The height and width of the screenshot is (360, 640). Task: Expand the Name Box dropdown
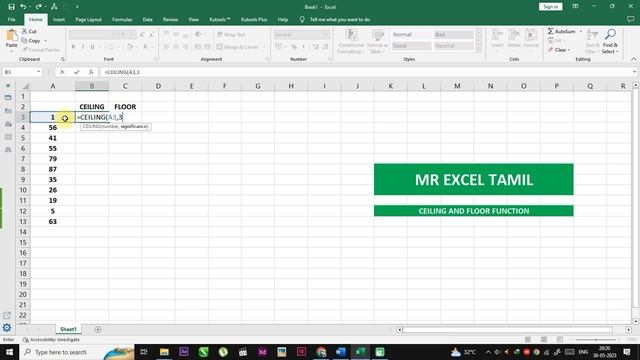[x=38, y=72]
